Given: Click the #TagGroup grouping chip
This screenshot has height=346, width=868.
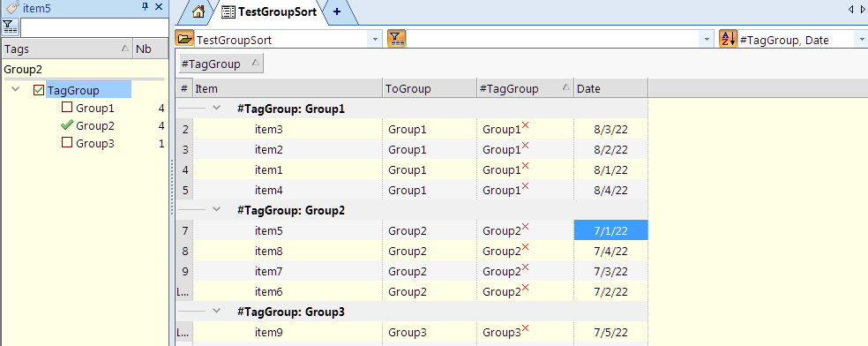Looking at the screenshot, I should (221, 64).
